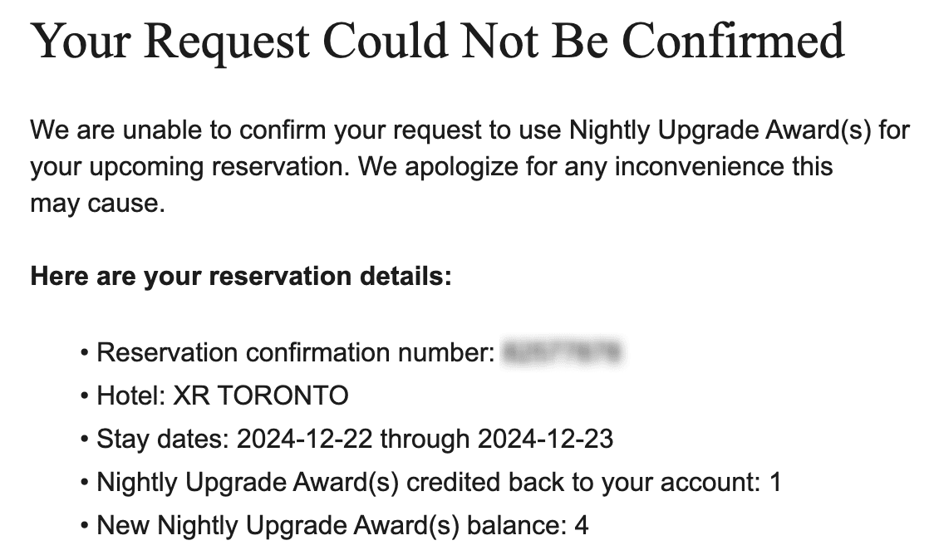Click the words "may cause." in the paragraph

click(97, 204)
